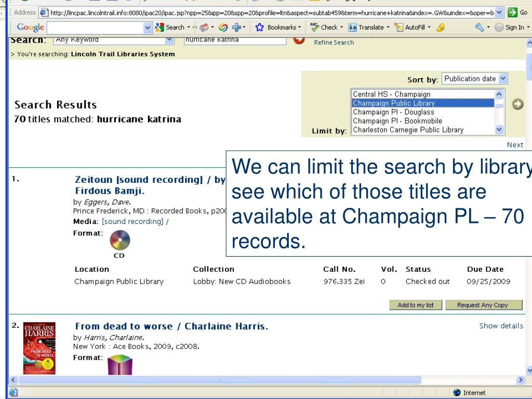Click the Add to my list button
This screenshot has height=399, width=532.
[416, 305]
